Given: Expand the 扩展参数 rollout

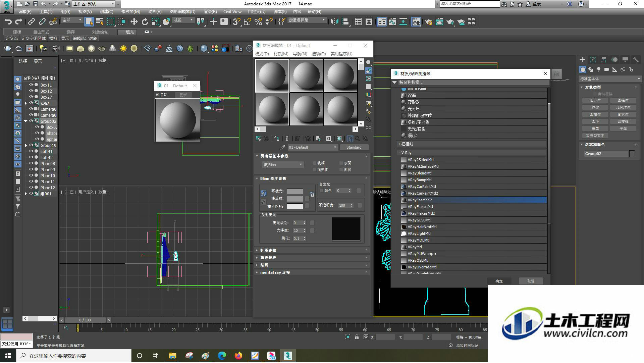Looking at the screenshot, I should pyautogui.click(x=312, y=250).
